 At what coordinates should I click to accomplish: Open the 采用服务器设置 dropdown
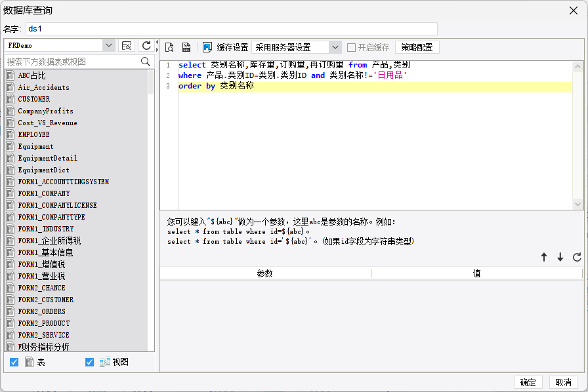coord(335,47)
